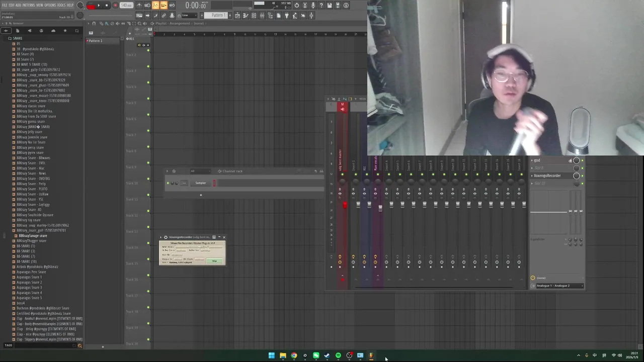The image size is (644, 362).
Task: Click plus button next to Pattern 1 selector
Action: 230,15
